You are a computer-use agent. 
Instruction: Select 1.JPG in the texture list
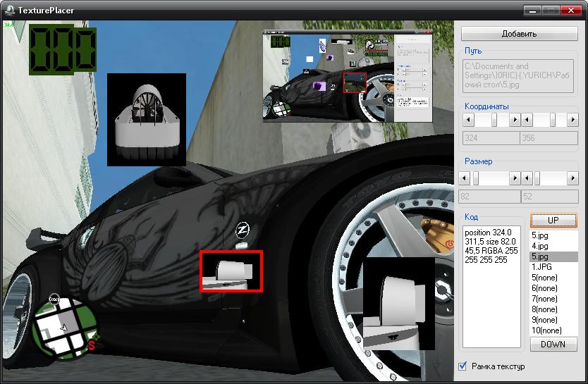(x=553, y=267)
